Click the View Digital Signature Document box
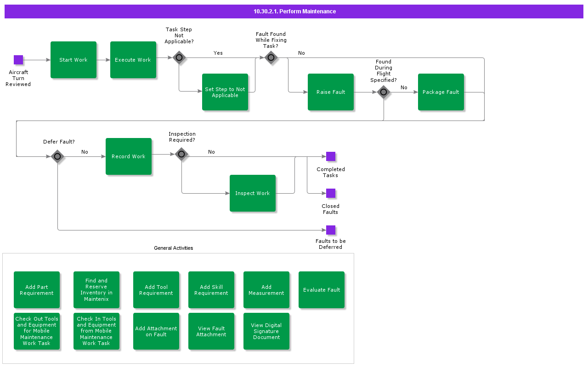Screen dimensions: 588x368 click(266, 331)
